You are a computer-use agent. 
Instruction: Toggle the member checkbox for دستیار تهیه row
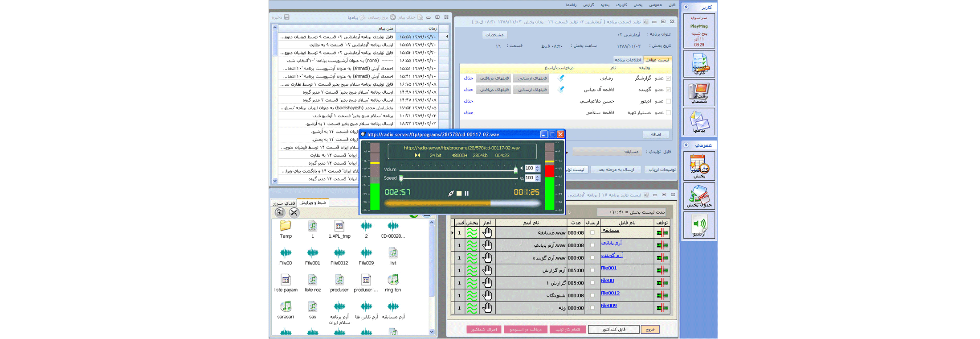[668, 113]
